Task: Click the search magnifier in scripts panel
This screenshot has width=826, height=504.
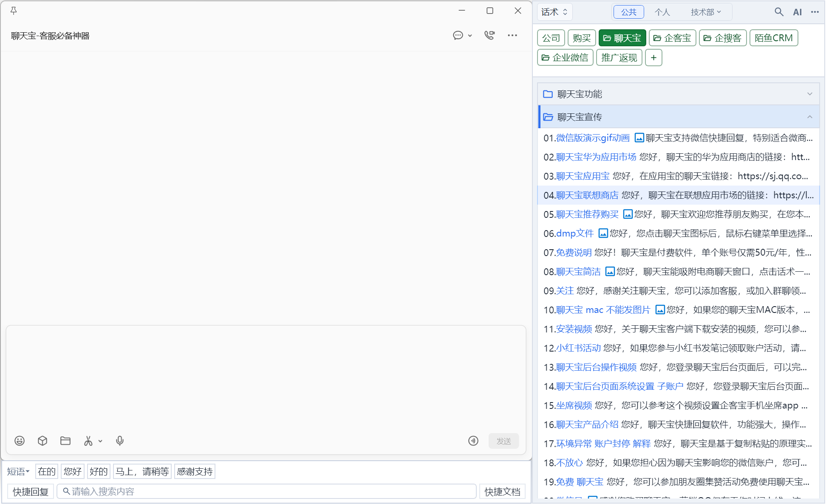Action: [x=778, y=12]
